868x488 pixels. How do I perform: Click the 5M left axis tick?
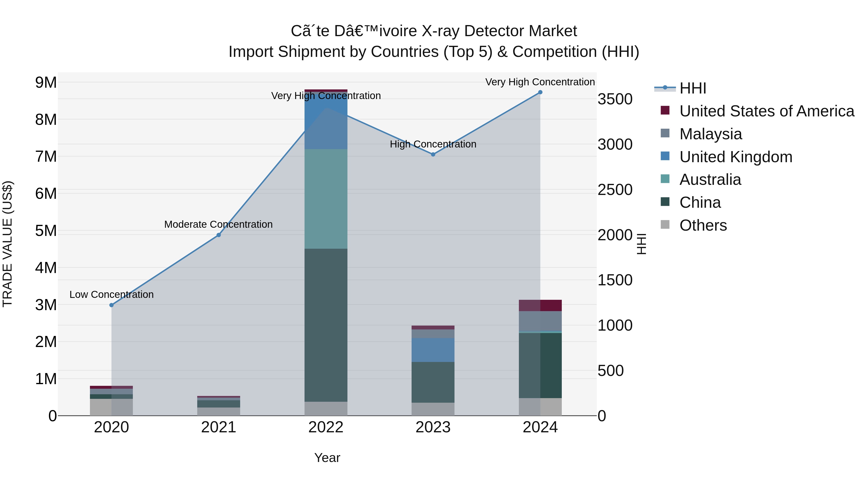pyautogui.click(x=46, y=231)
